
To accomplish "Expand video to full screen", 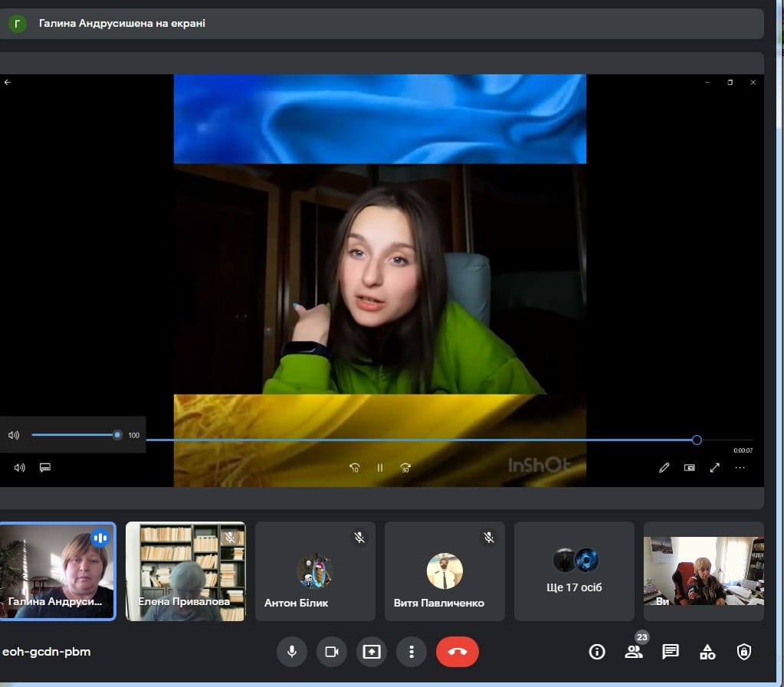I will tap(715, 468).
